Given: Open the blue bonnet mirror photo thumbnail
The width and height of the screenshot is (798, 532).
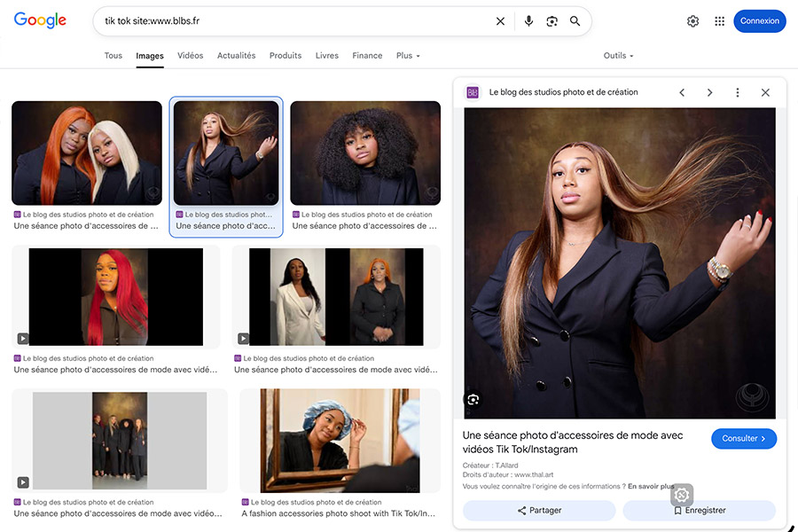Looking at the screenshot, I should click(340, 441).
